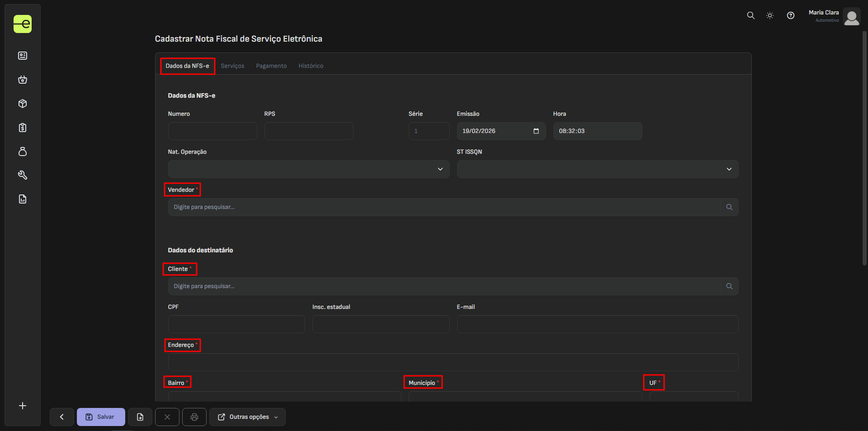Screen dimensions: 868x431
Task: Click the search magnifier icon in top bar
Action: click(750, 15)
